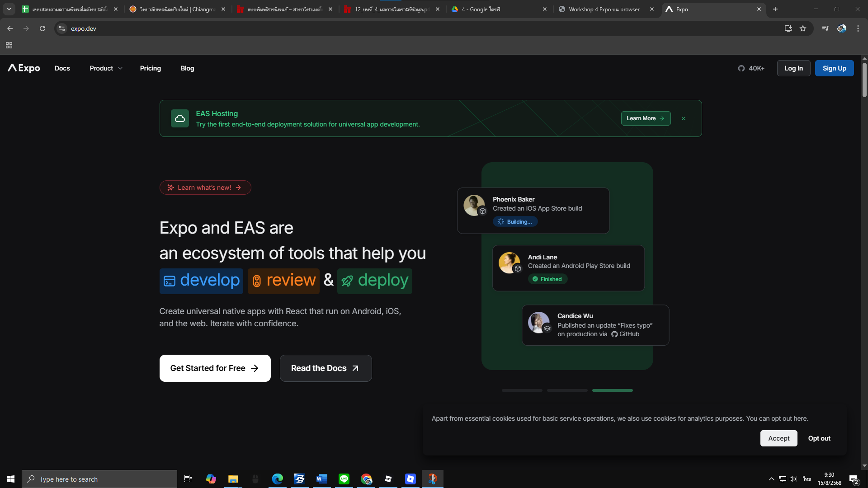Viewport: 868px width, 488px height.
Task: Select the first carousel slide indicator
Action: pos(522,390)
